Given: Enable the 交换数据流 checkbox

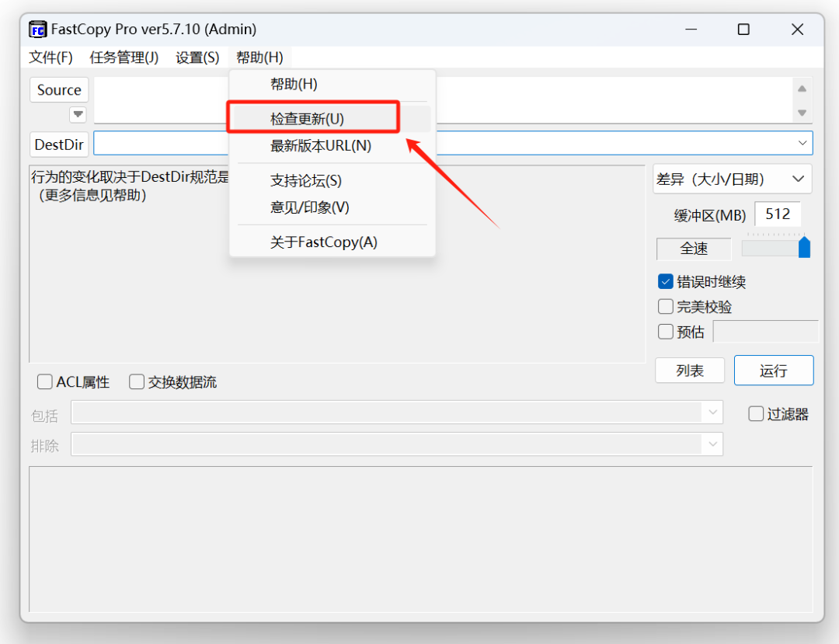Looking at the screenshot, I should [x=137, y=382].
